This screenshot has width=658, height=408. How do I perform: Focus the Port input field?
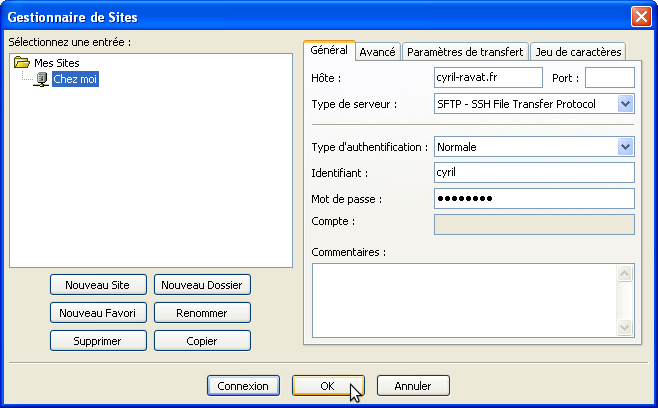(x=609, y=78)
